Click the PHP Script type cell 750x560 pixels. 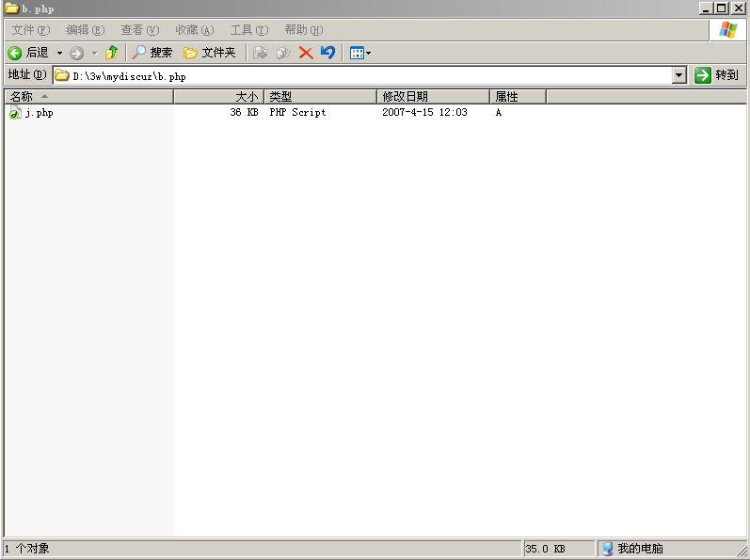pos(297,112)
